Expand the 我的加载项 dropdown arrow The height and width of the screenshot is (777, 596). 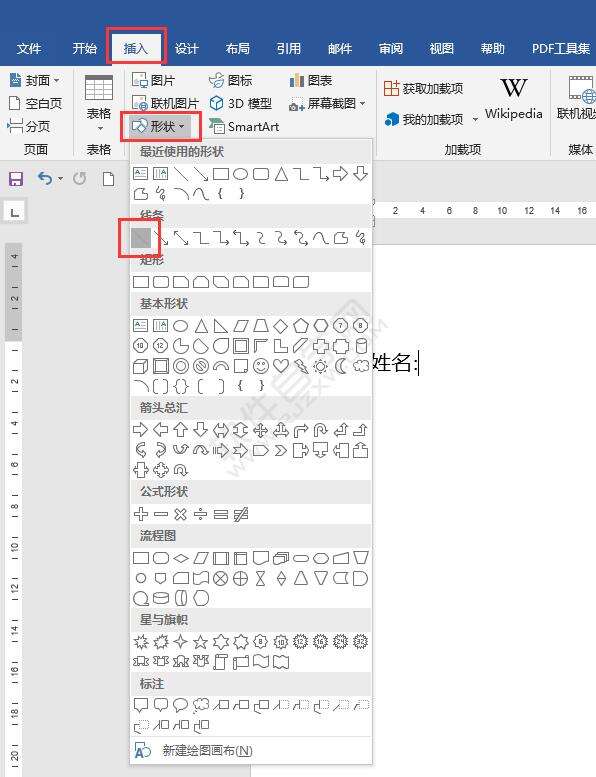[x=475, y=119]
